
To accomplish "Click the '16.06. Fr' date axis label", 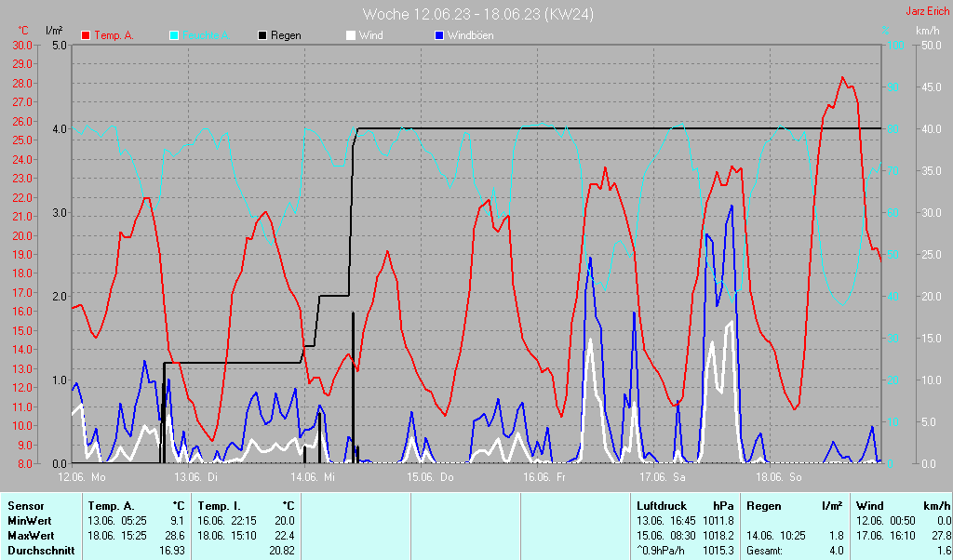I will tap(544, 477).
